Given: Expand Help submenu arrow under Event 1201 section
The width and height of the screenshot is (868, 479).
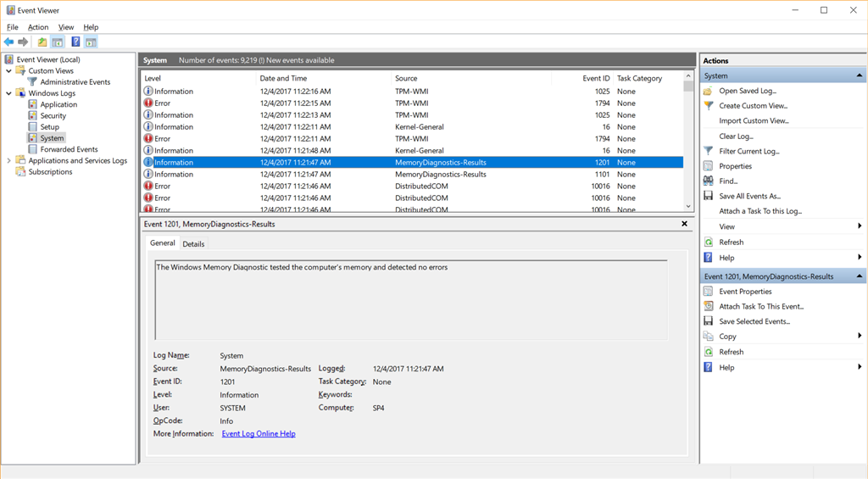Looking at the screenshot, I should coord(860,366).
